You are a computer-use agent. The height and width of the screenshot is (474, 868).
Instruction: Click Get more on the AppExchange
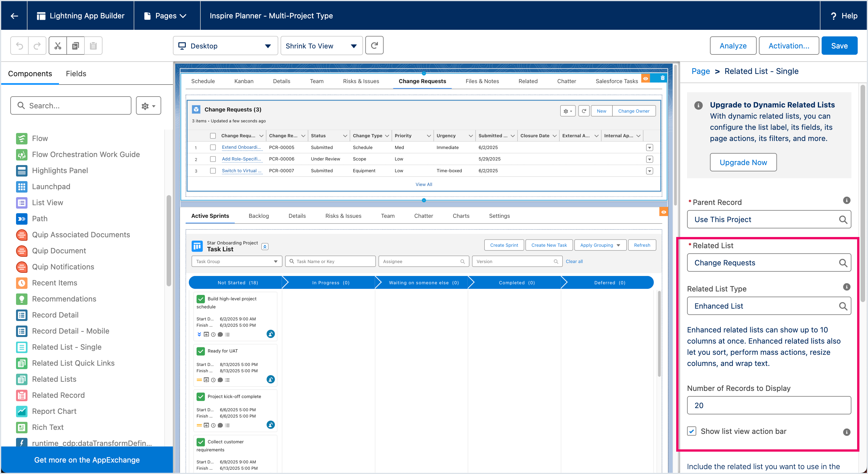[87, 460]
